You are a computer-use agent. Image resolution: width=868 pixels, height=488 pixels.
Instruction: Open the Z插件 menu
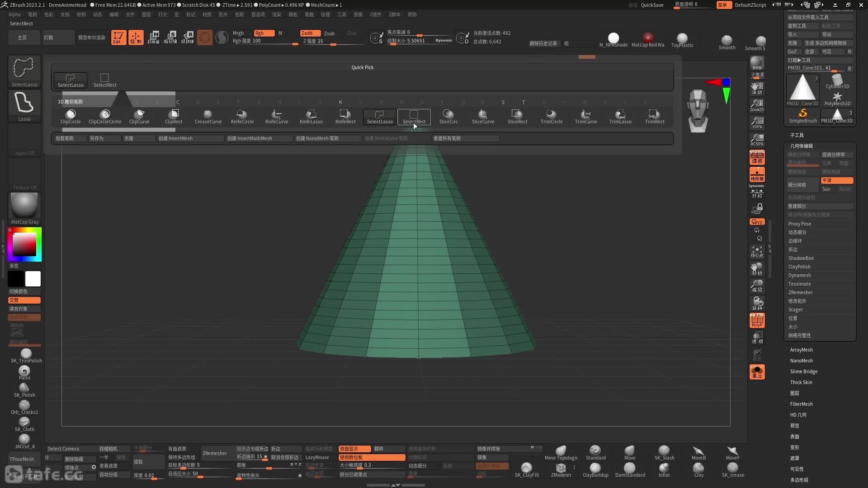(x=376, y=14)
